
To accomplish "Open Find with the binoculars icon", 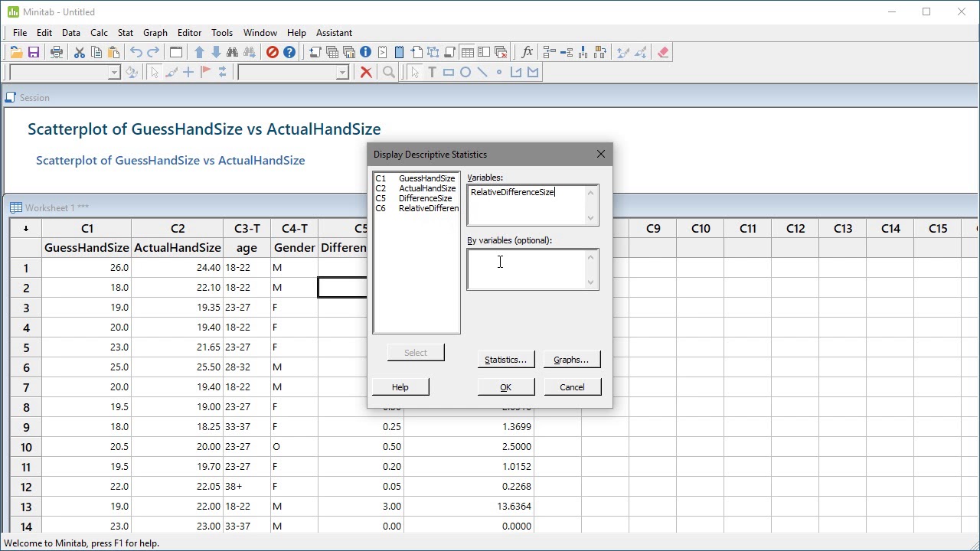I will pos(233,53).
